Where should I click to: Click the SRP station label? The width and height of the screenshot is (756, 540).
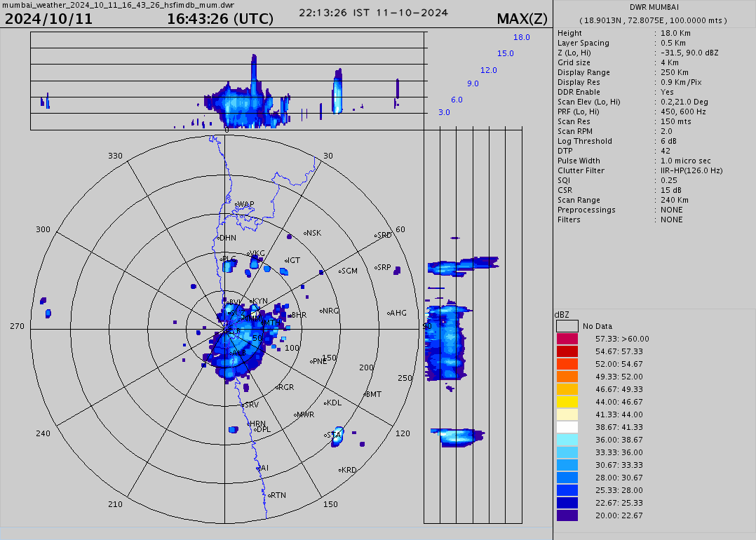click(x=384, y=267)
